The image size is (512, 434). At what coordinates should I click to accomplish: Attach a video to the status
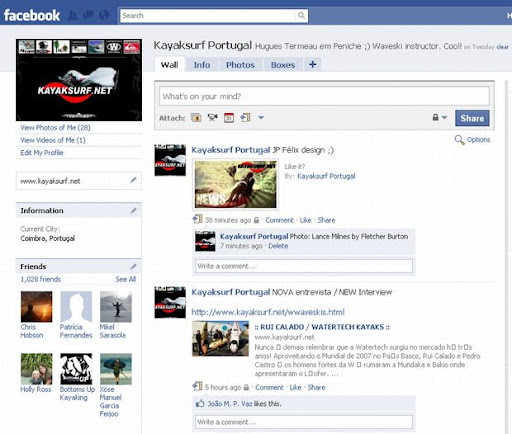pyautogui.click(x=212, y=118)
